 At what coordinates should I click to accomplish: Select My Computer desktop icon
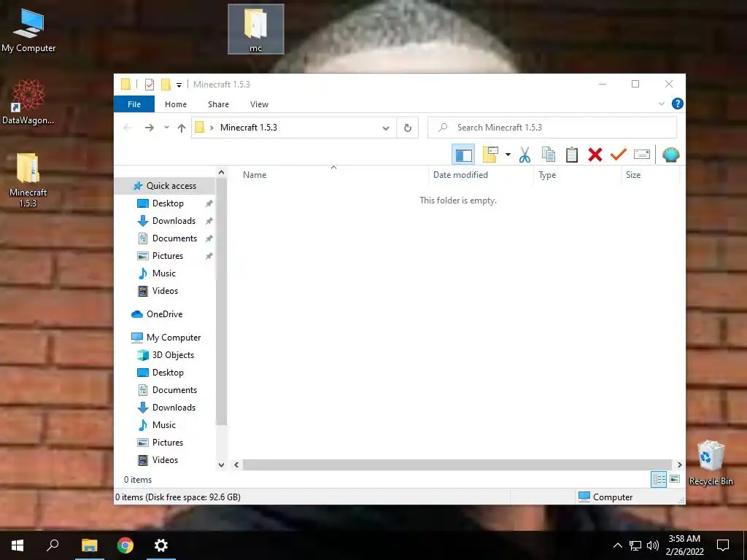tap(28, 31)
